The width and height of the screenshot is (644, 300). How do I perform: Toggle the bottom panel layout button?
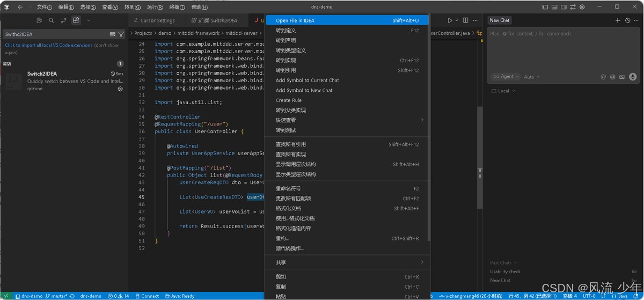555,7
